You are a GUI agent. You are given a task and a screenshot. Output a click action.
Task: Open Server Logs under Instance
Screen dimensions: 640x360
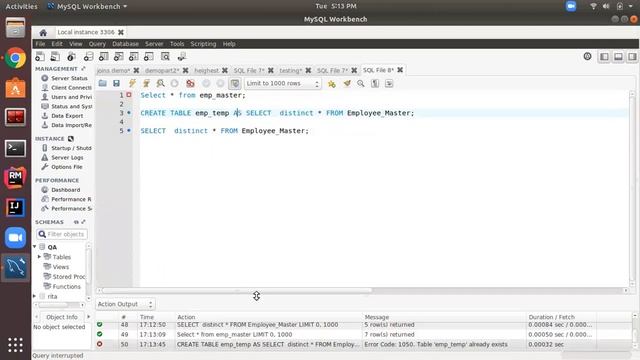[67, 157]
